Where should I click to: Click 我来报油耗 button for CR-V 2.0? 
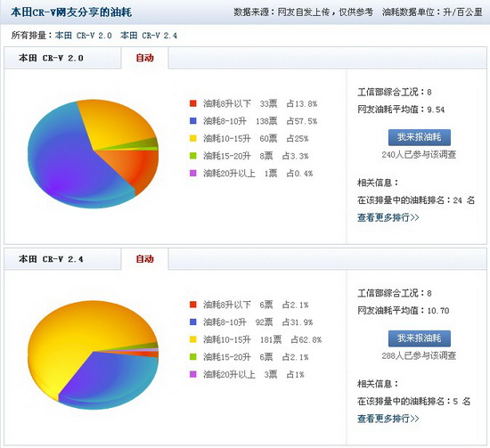tap(420, 137)
